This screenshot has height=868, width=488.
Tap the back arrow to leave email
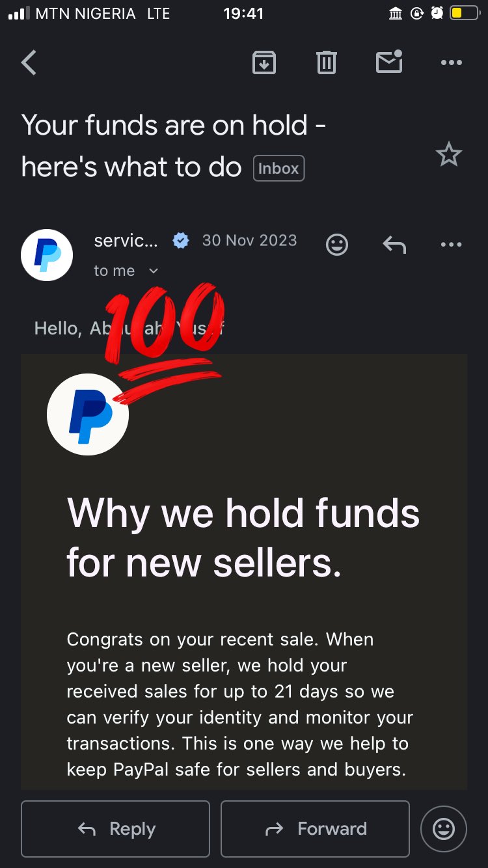click(x=29, y=63)
